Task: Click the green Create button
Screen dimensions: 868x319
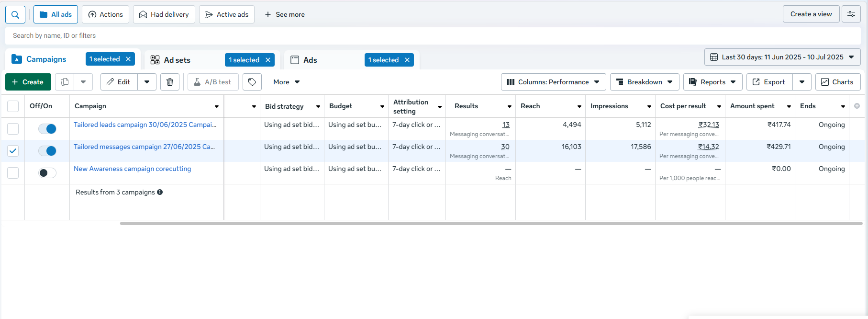Action: click(28, 82)
